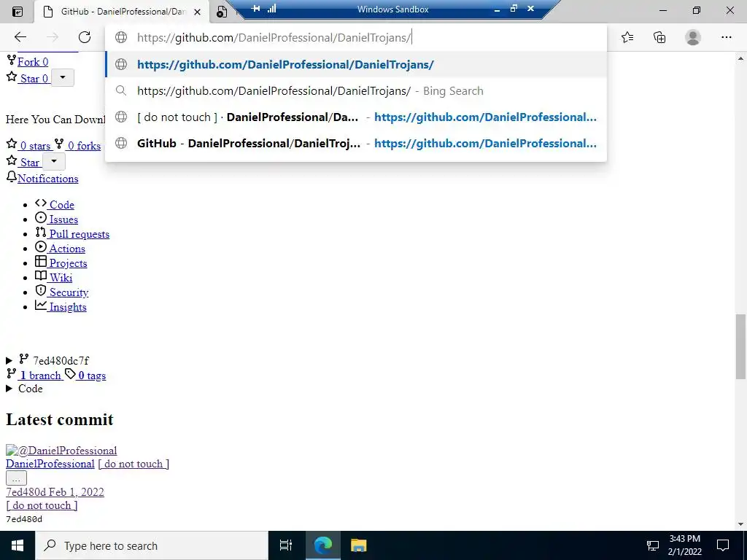747x560 pixels.
Task: Open the repository Wiki
Action: click(x=60, y=278)
